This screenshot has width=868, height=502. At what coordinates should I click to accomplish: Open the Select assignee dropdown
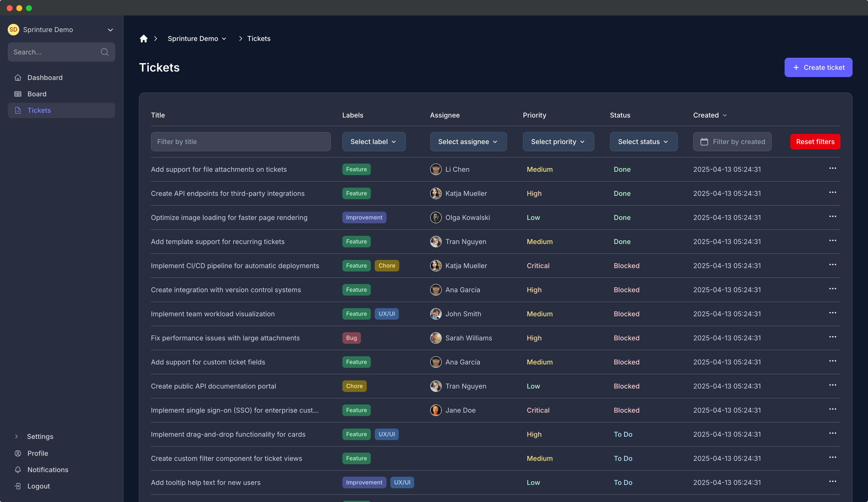[x=468, y=142]
